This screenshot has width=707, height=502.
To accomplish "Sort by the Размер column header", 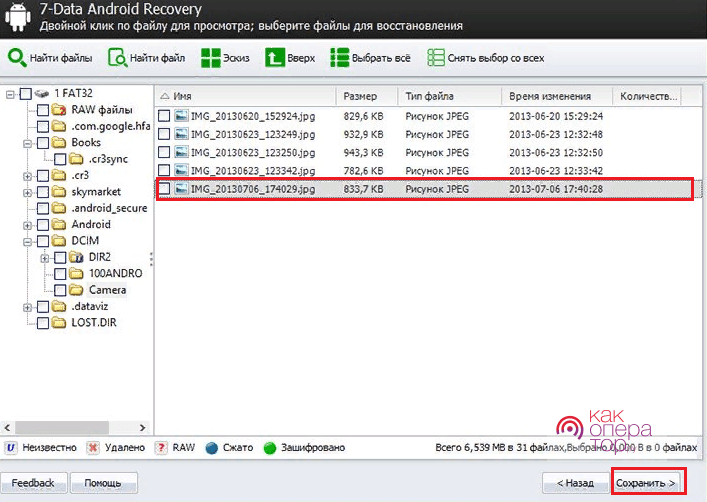I will (x=367, y=96).
